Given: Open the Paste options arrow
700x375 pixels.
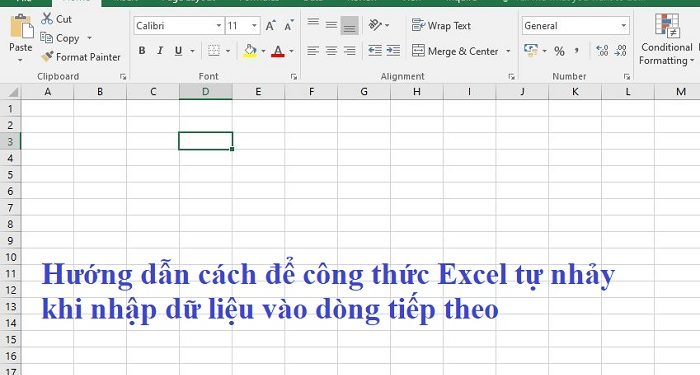Looking at the screenshot, I should (21, 59).
